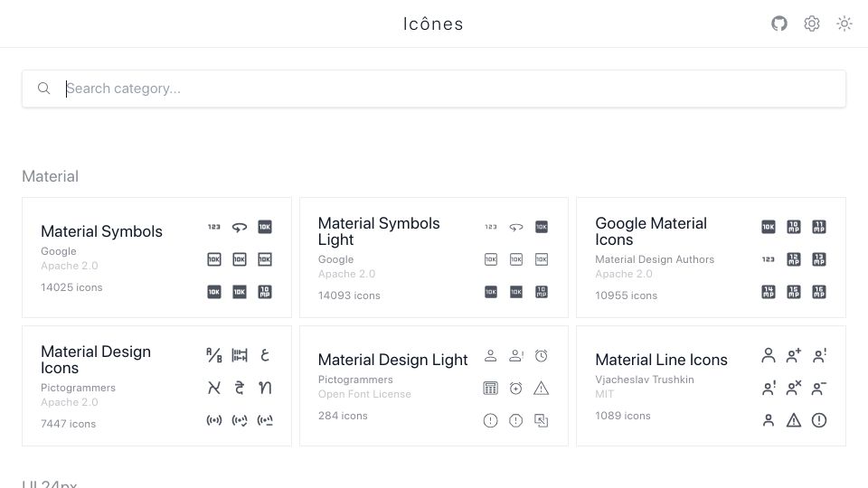
Task: Click the A/B icon in Material Design Icons
Action: pyautogui.click(x=214, y=355)
